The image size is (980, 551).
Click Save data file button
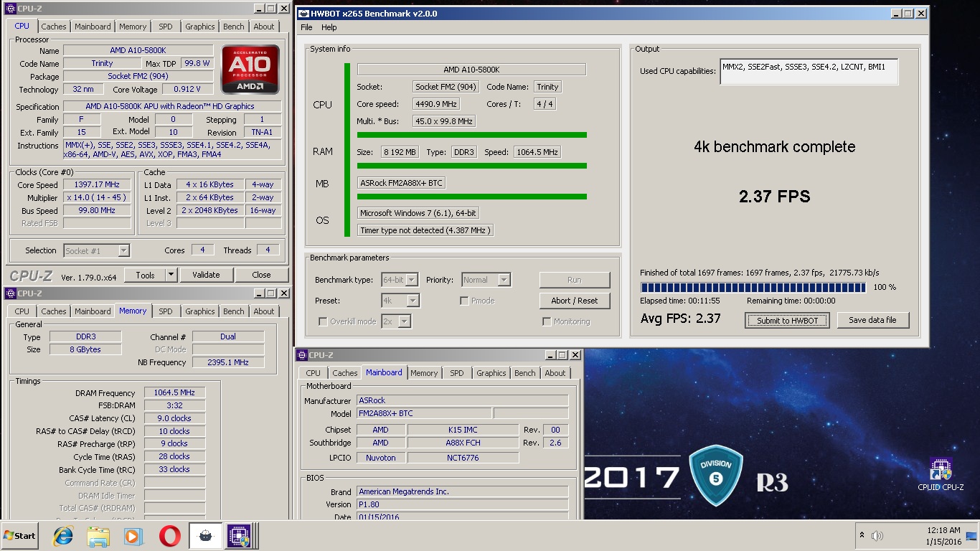click(872, 320)
